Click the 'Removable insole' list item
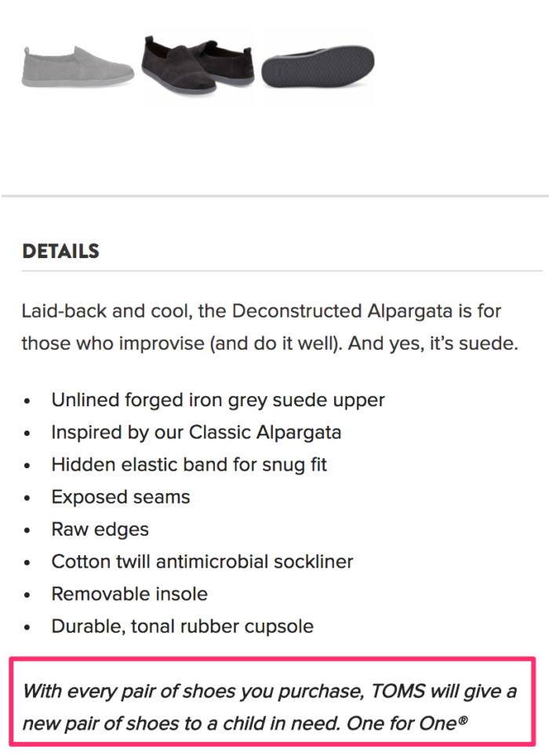This screenshot has height=756, width=549. [x=129, y=594]
